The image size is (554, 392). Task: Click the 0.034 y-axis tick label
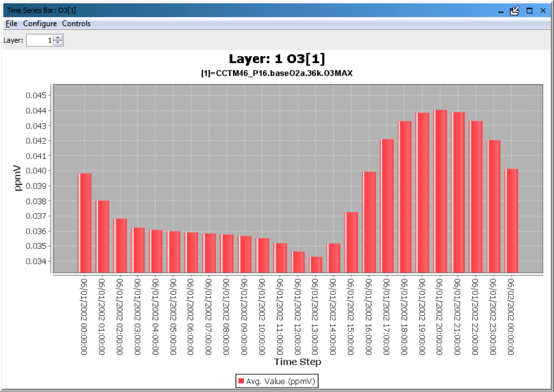pos(36,261)
